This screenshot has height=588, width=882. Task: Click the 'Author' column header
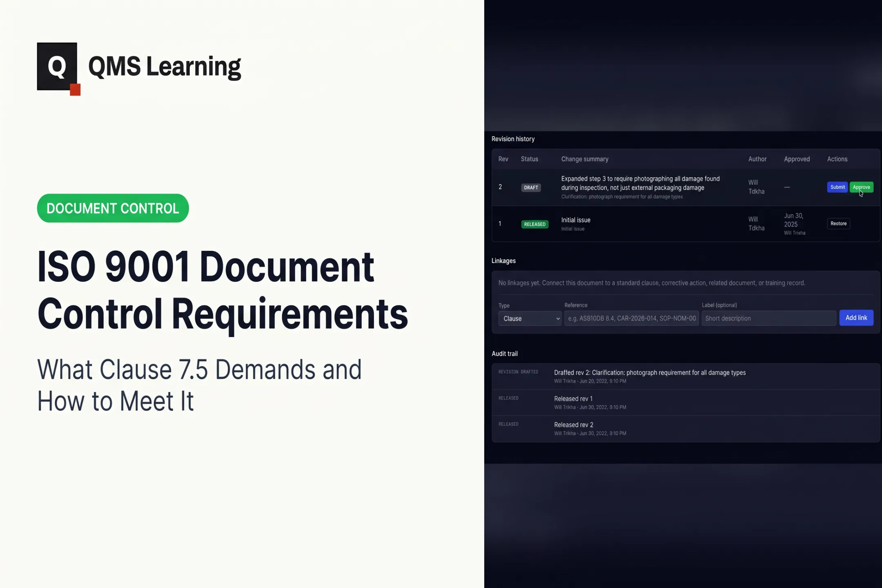(757, 159)
